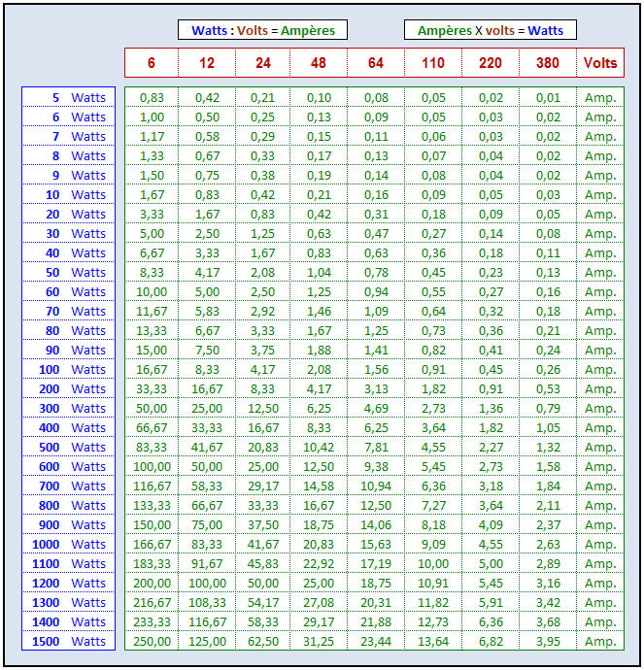This screenshot has width=644, height=670.
Task: Select the "1400 Watts" row label
Action: coord(68,622)
